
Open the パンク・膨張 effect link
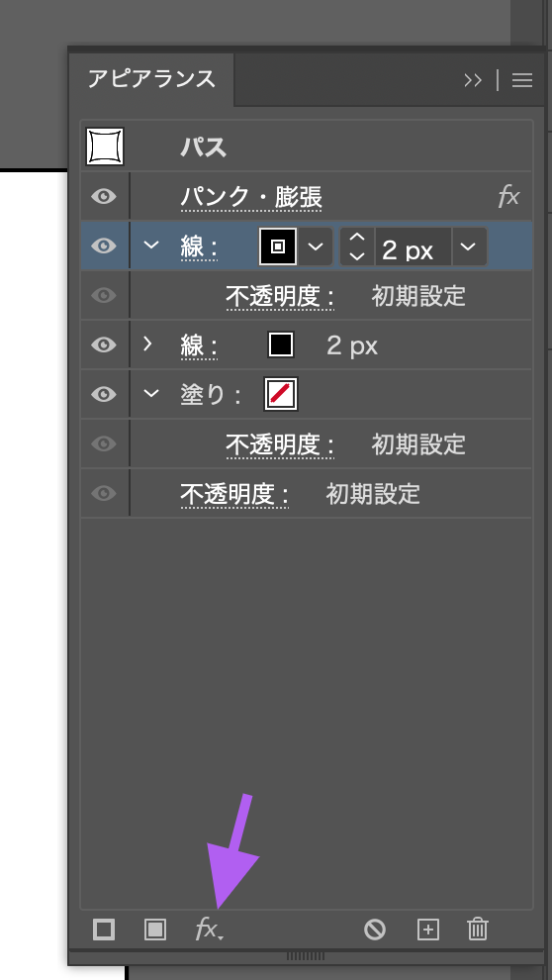pos(251,198)
